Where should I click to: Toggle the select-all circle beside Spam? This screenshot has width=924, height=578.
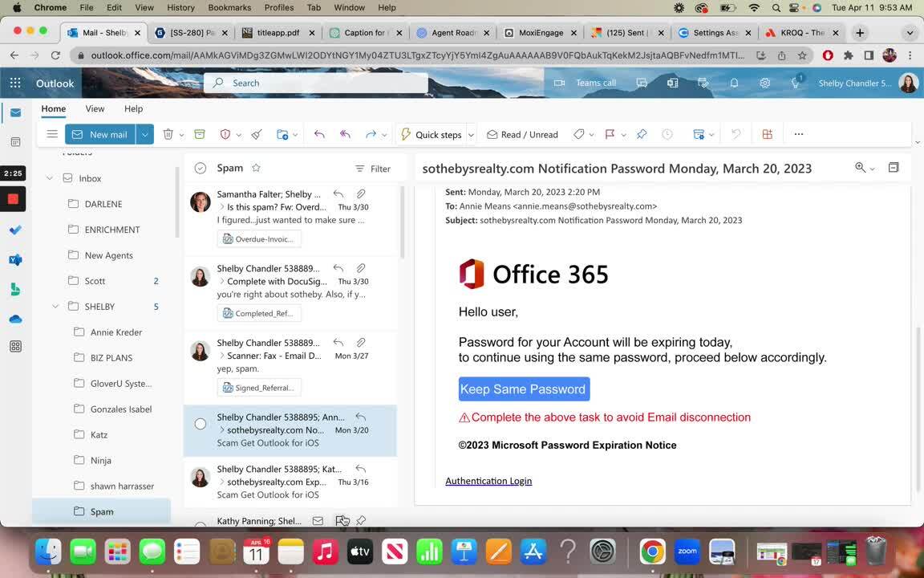pos(201,168)
